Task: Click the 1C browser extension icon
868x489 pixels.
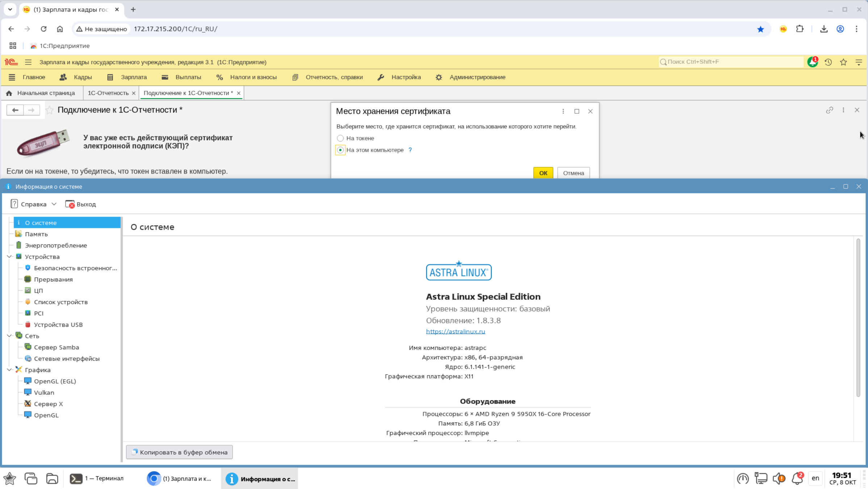Action: pyautogui.click(x=783, y=29)
